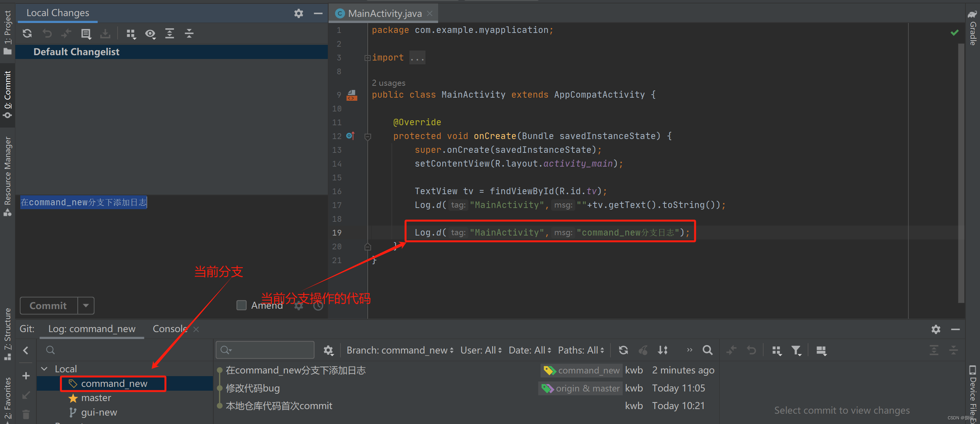Click the layout icon in commit details toolbar

tap(821, 350)
